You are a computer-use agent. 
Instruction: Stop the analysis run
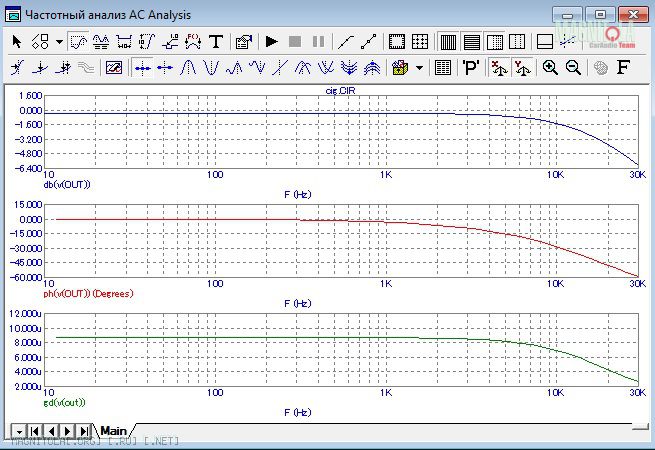[295, 42]
